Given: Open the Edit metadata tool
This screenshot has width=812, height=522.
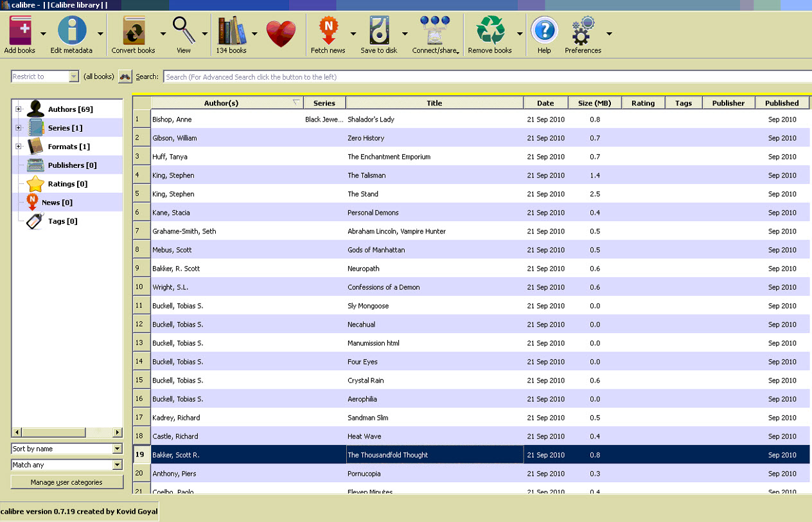Looking at the screenshot, I should 72,30.
